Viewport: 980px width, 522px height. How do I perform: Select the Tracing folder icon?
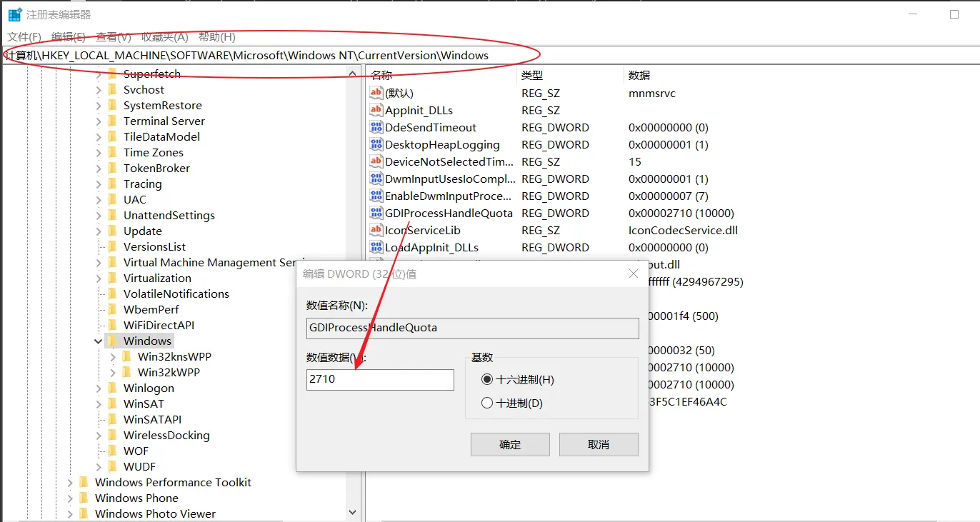coord(112,184)
